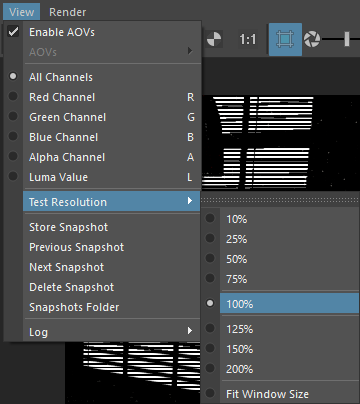Select Alpha Channel display
The image size is (360, 404).
click(x=102, y=157)
